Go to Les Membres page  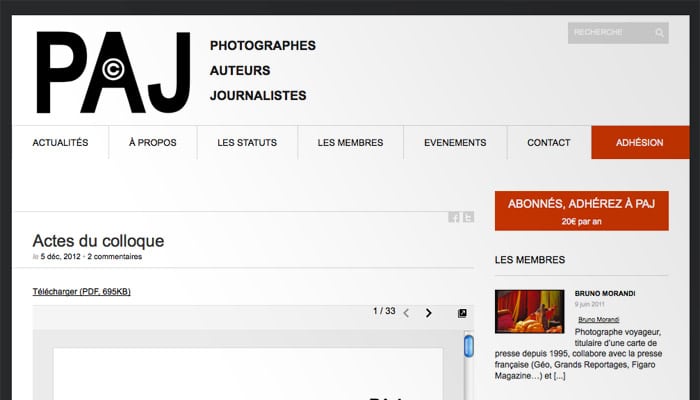tap(350, 143)
